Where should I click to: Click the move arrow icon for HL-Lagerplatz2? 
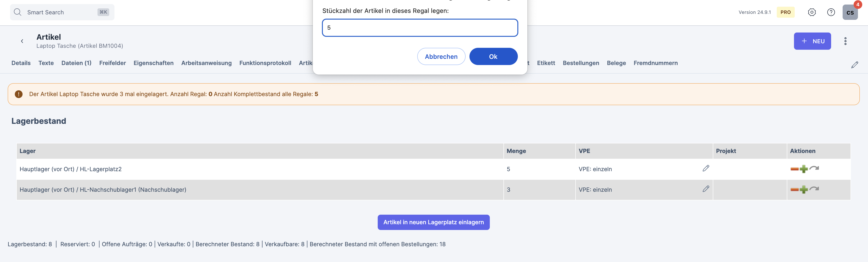point(814,168)
